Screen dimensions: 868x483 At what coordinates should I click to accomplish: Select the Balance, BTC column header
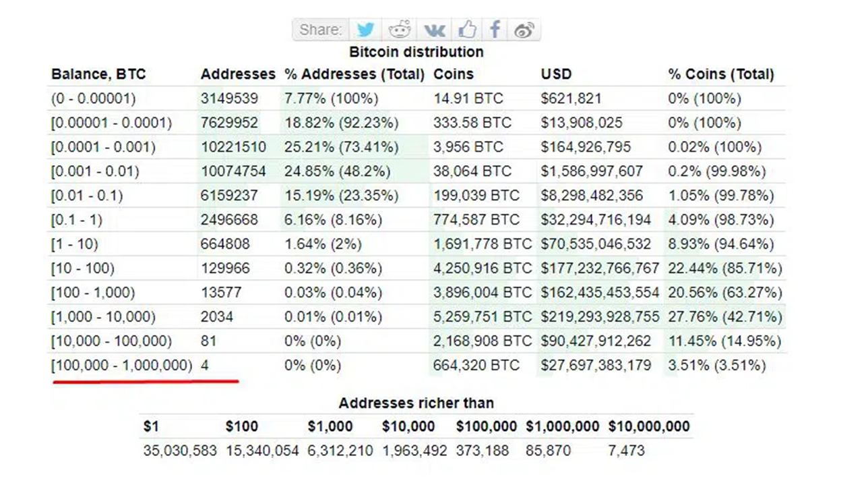tap(99, 74)
